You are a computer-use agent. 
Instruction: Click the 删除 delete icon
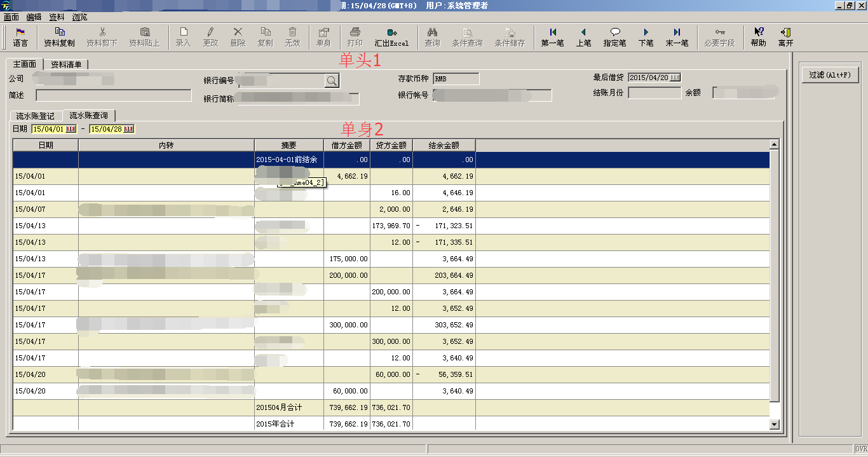point(238,38)
